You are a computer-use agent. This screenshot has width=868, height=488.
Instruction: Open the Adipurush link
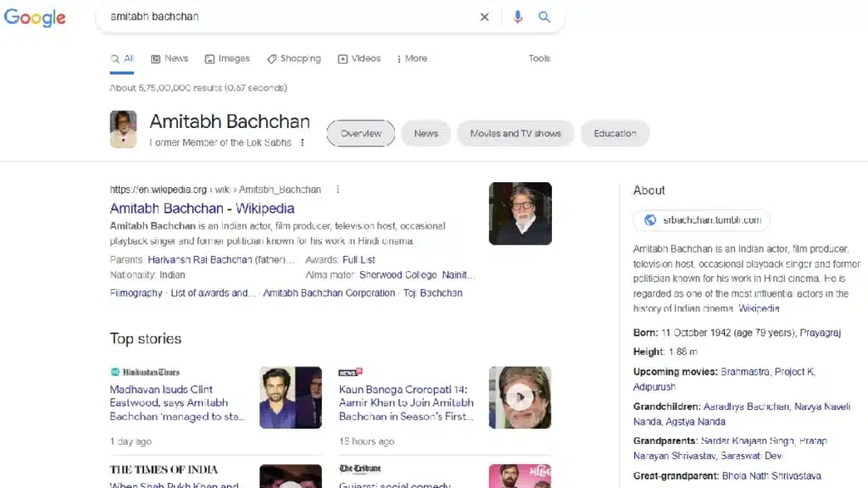point(654,386)
